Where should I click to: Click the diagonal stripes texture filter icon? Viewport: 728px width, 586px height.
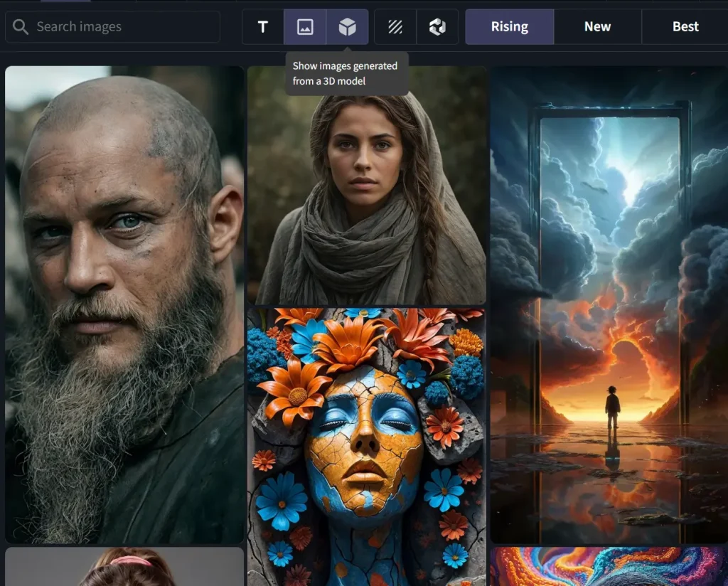(x=395, y=26)
